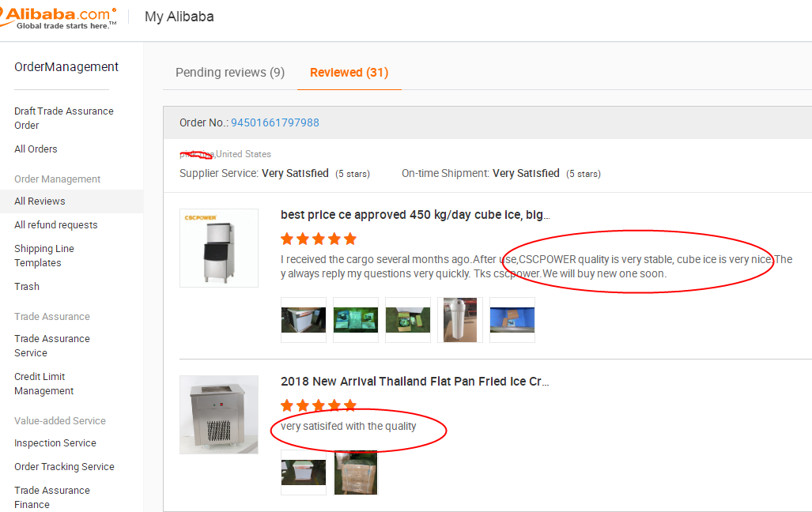View the blue background review photo

pos(512,320)
